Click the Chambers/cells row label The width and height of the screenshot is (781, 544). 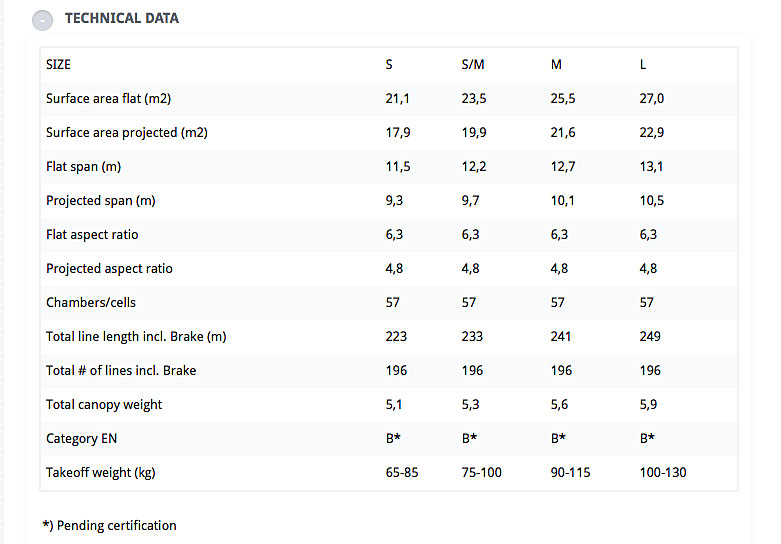(x=91, y=302)
